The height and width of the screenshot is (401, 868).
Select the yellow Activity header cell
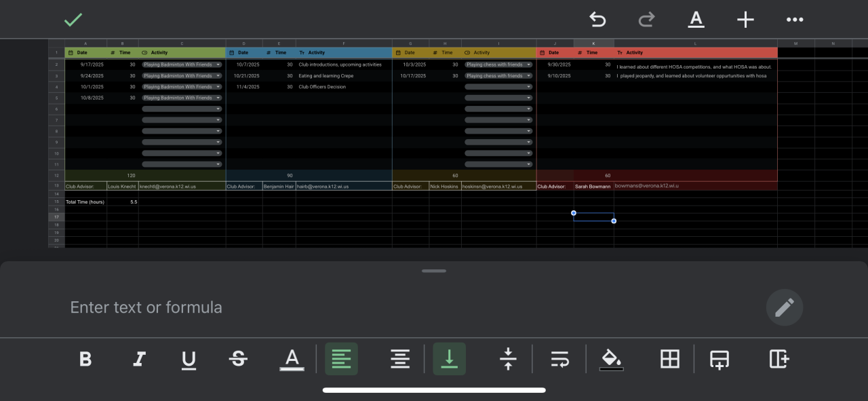click(498, 52)
